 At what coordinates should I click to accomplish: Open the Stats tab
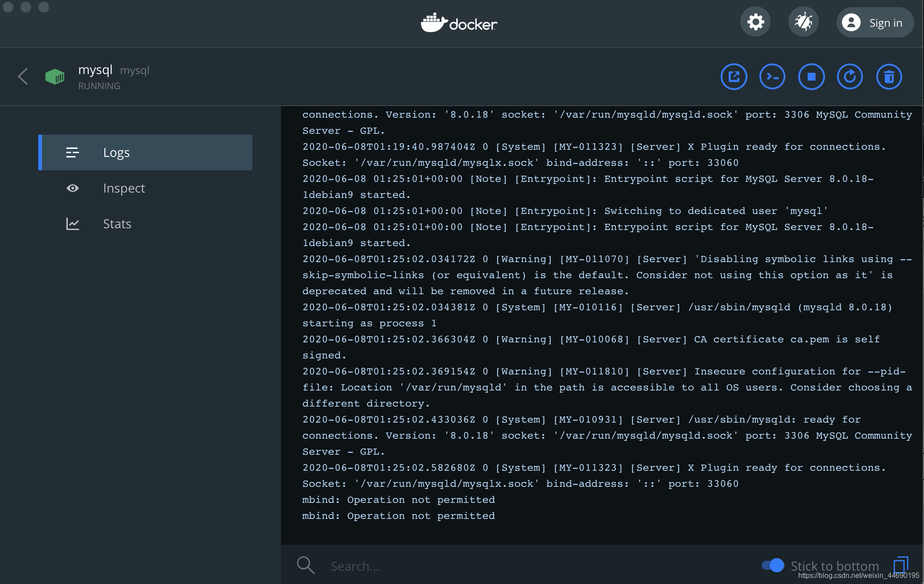tap(145, 224)
